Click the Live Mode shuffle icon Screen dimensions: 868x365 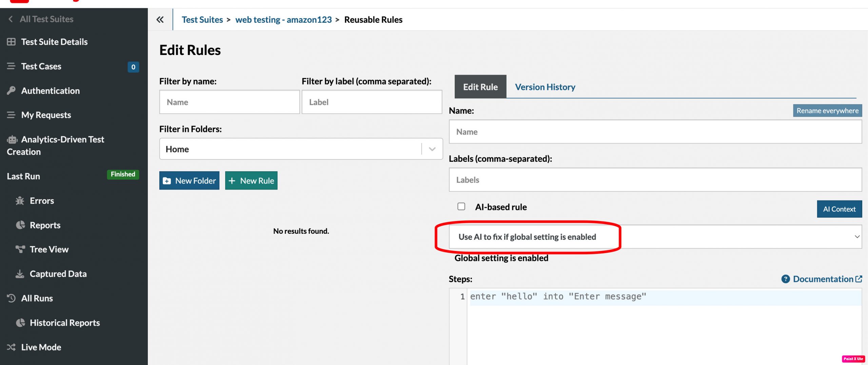pyautogui.click(x=11, y=347)
